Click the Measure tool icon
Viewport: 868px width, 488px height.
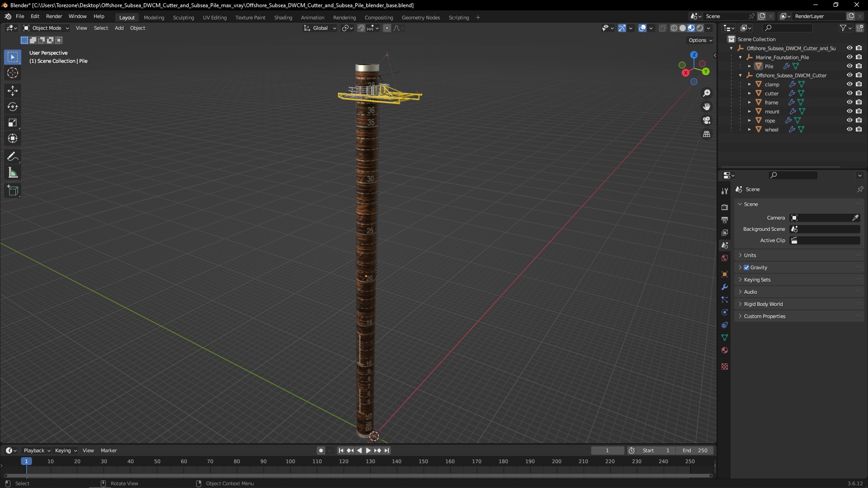(13, 173)
